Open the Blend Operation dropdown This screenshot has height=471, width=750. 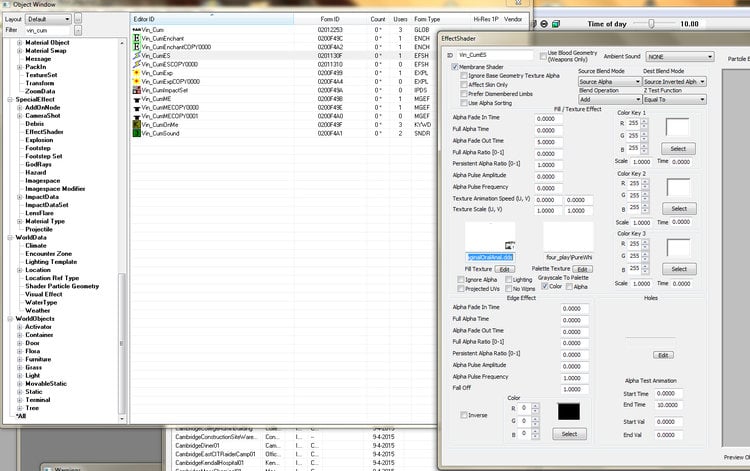609,99
